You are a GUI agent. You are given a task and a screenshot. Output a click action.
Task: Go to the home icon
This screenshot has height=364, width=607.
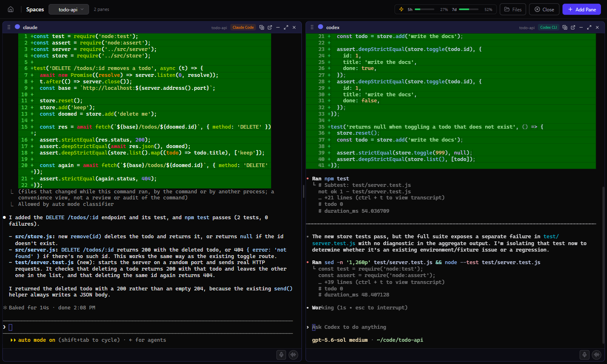(11, 9)
